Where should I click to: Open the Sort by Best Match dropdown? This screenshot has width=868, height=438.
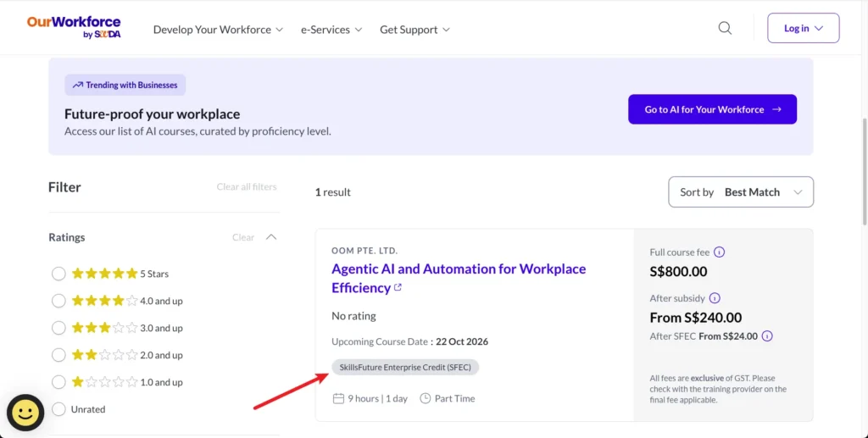pyautogui.click(x=741, y=192)
